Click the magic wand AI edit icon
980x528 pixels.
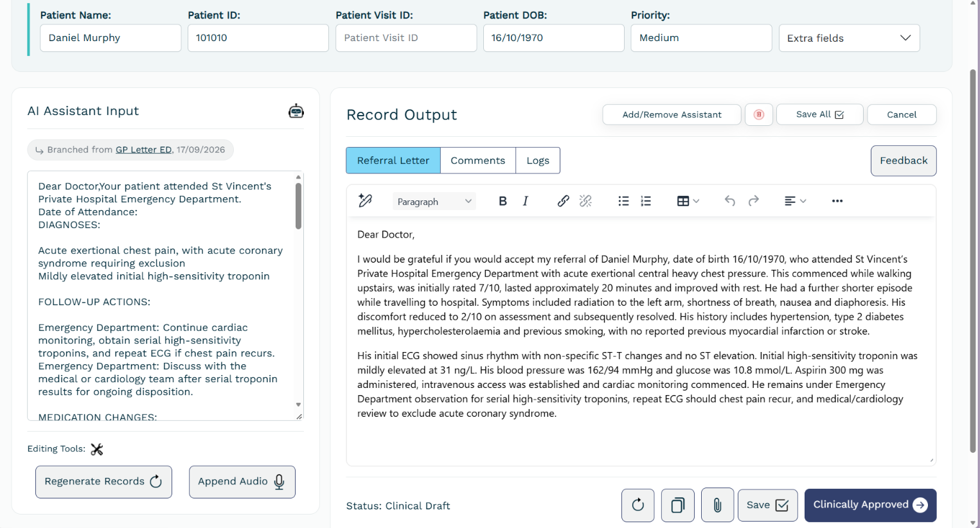point(365,201)
